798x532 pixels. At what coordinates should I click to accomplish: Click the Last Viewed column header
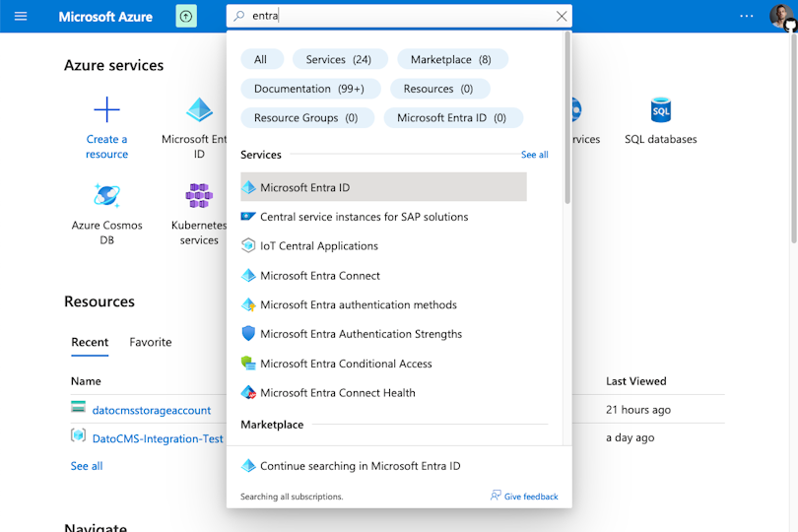pyautogui.click(x=636, y=381)
